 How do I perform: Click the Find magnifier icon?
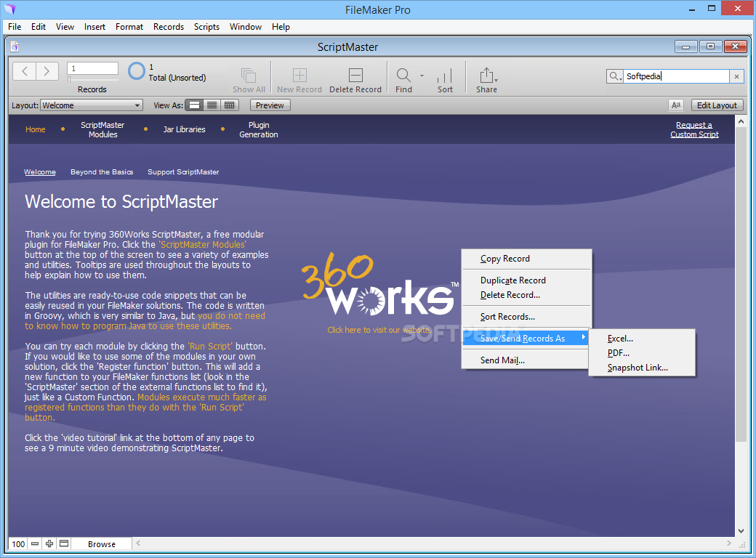403,75
